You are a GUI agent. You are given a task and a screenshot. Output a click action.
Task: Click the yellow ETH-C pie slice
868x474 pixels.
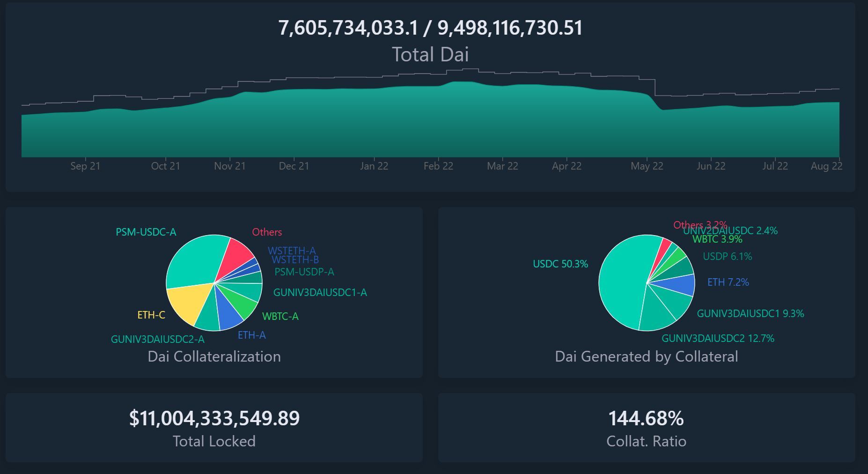(190, 302)
